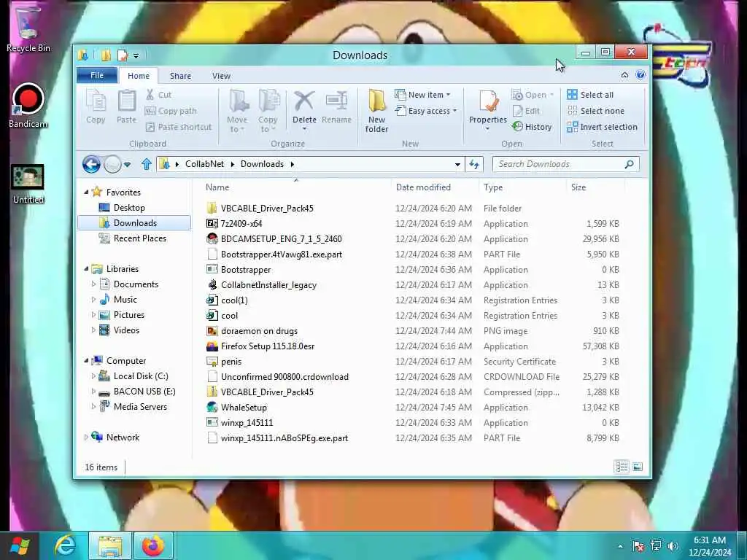The width and height of the screenshot is (747, 560).
Task: Click the taskbar clock and date
Action: coord(709,546)
